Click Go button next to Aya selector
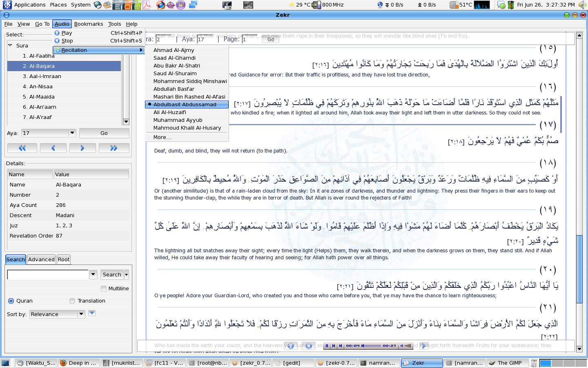This screenshot has width=588, height=368. coord(104,133)
